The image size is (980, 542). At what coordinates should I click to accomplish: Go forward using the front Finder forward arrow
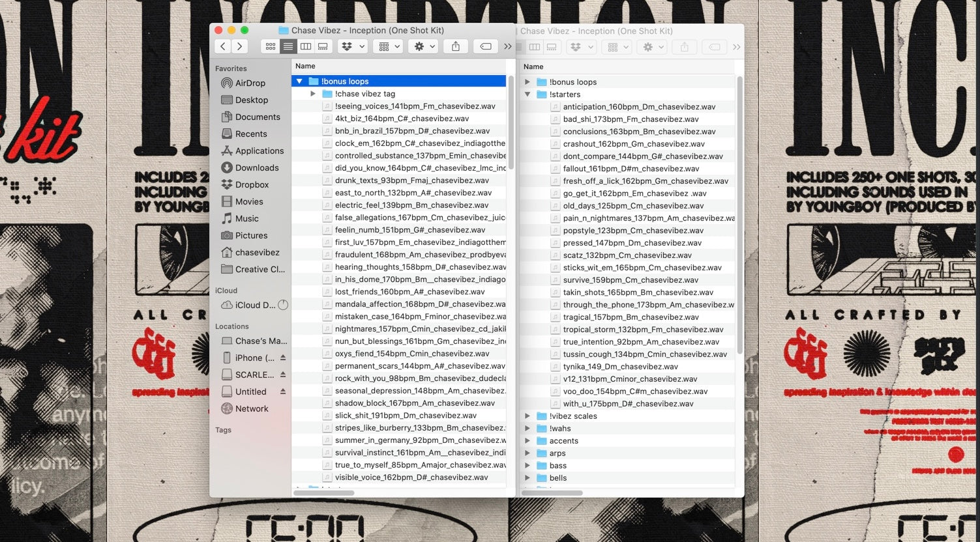(x=240, y=46)
